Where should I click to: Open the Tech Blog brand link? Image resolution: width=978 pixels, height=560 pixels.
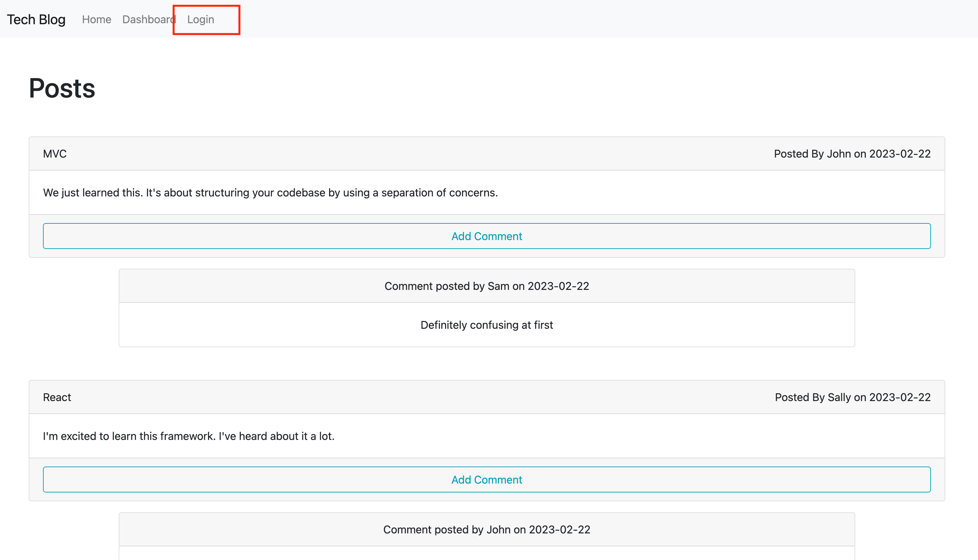[36, 19]
